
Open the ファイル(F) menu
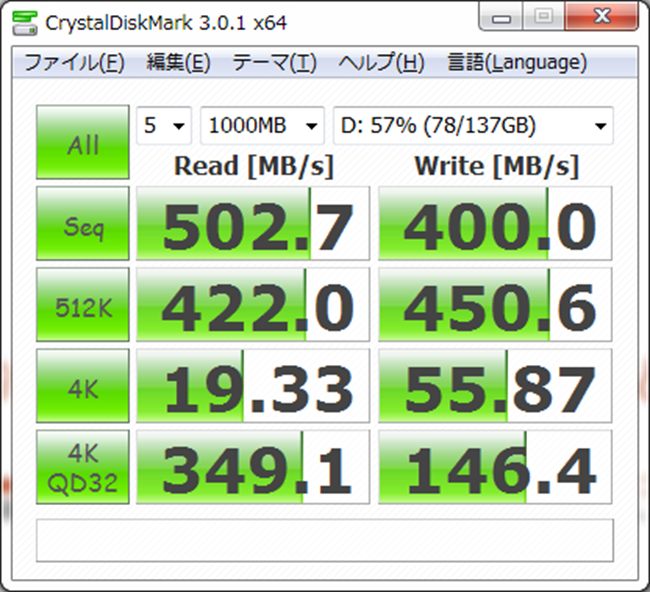[x=74, y=63]
